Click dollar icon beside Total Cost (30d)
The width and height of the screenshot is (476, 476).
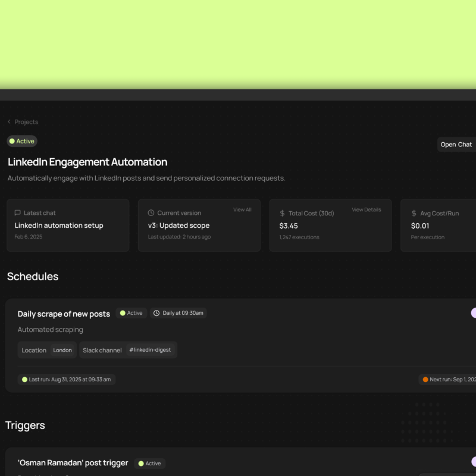[x=282, y=214]
